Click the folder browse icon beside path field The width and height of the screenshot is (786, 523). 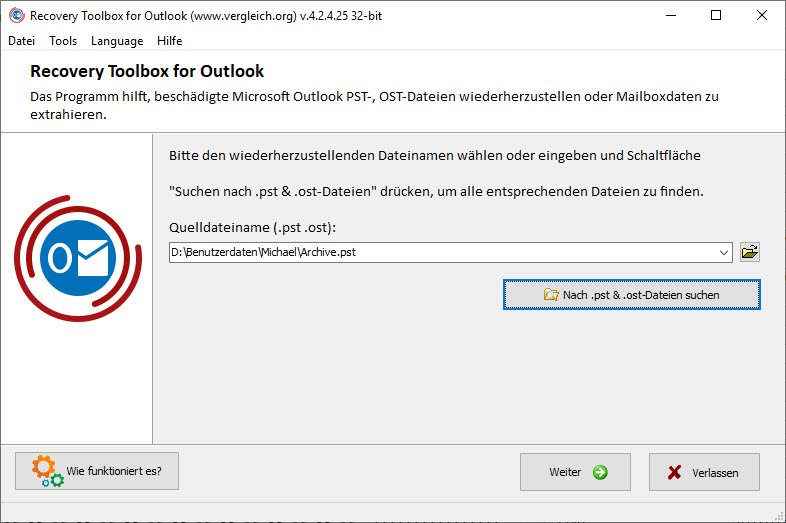[749, 252]
